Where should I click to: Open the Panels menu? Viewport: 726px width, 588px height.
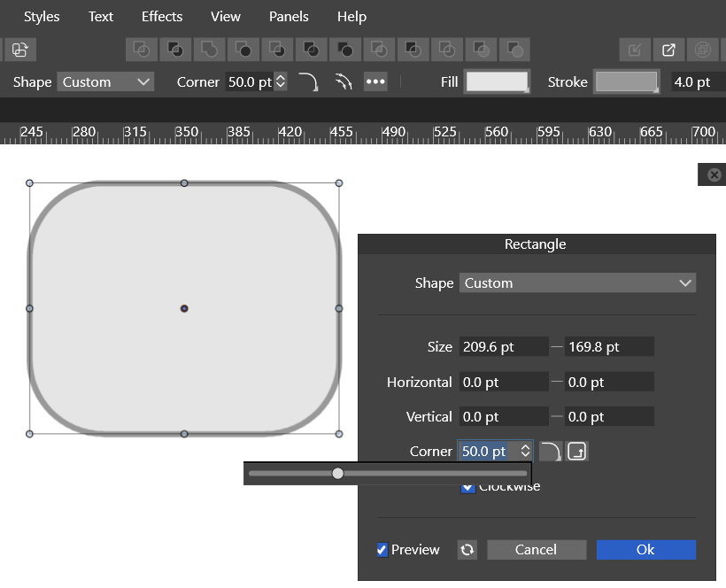(289, 17)
